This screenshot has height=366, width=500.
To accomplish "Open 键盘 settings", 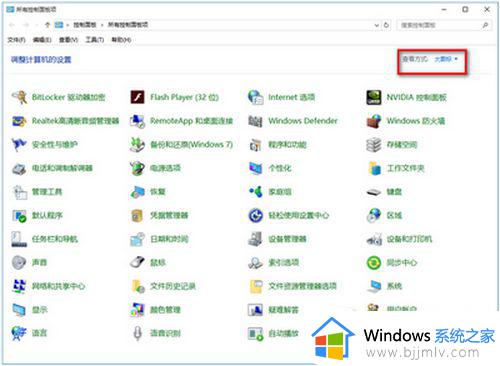I will [x=384, y=192].
